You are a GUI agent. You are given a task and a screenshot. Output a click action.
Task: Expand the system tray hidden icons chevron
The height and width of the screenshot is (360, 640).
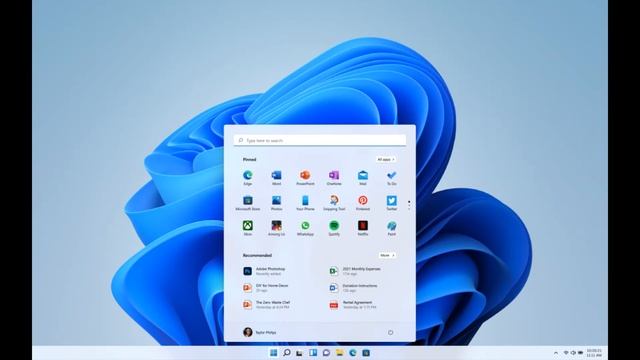coord(556,353)
